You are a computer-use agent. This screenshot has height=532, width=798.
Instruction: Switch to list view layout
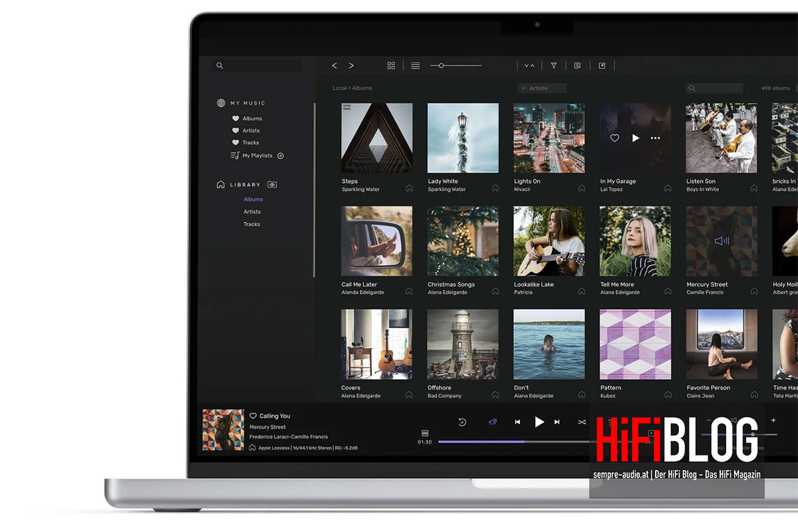coord(416,66)
